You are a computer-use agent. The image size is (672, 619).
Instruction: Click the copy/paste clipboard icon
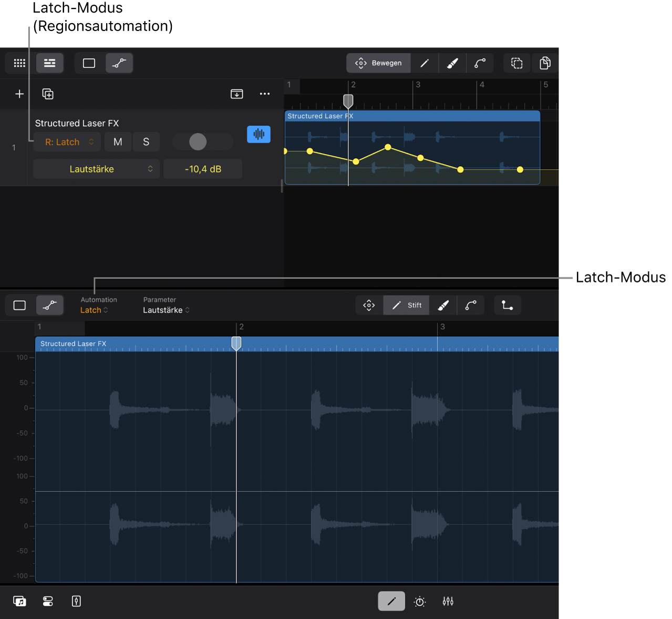(545, 63)
